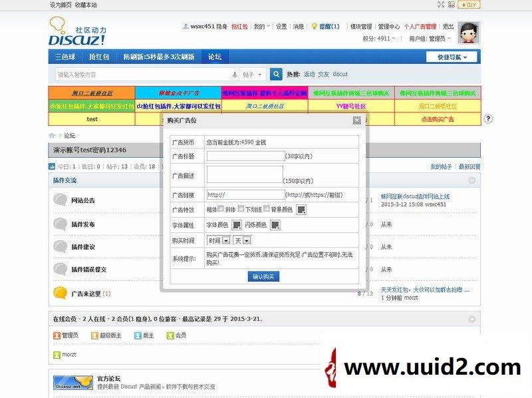Viewport: 532px width, 398px height.
Task: Click the 广告标题 title input field
Action: pyautogui.click(x=246, y=156)
